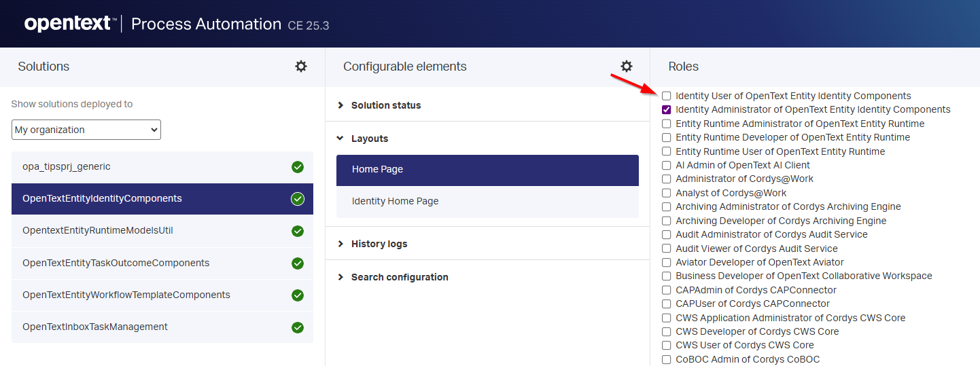Expand the Search configuration section
Screen dimensions: 980x366
(x=399, y=277)
